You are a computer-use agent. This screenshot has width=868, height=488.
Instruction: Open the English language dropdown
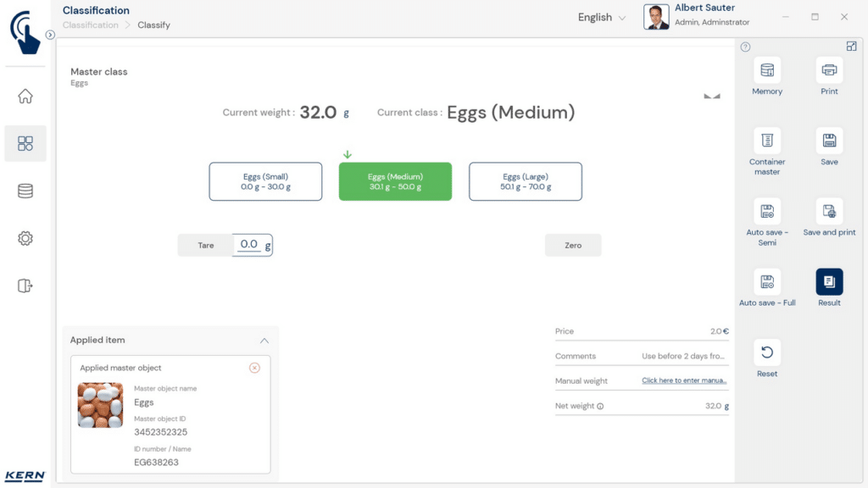(602, 18)
